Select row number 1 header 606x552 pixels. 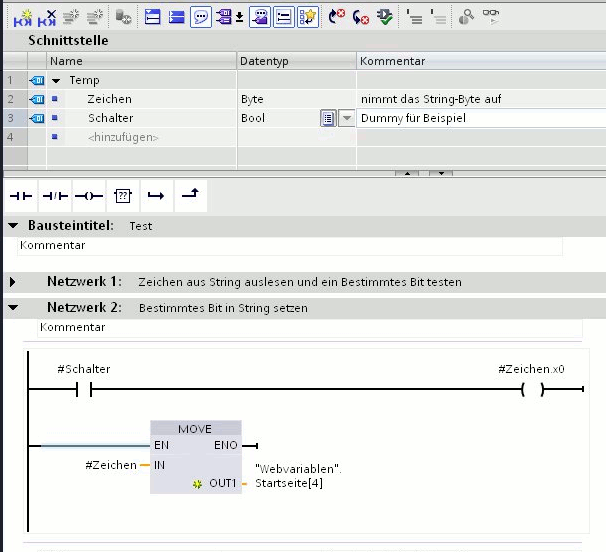[15, 80]
